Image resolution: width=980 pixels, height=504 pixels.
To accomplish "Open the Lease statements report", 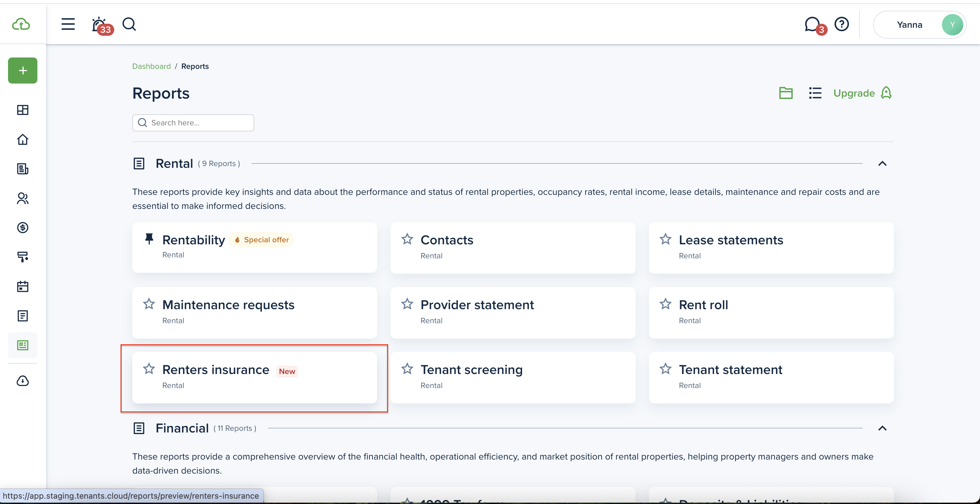I will click(x=771, y=248).
